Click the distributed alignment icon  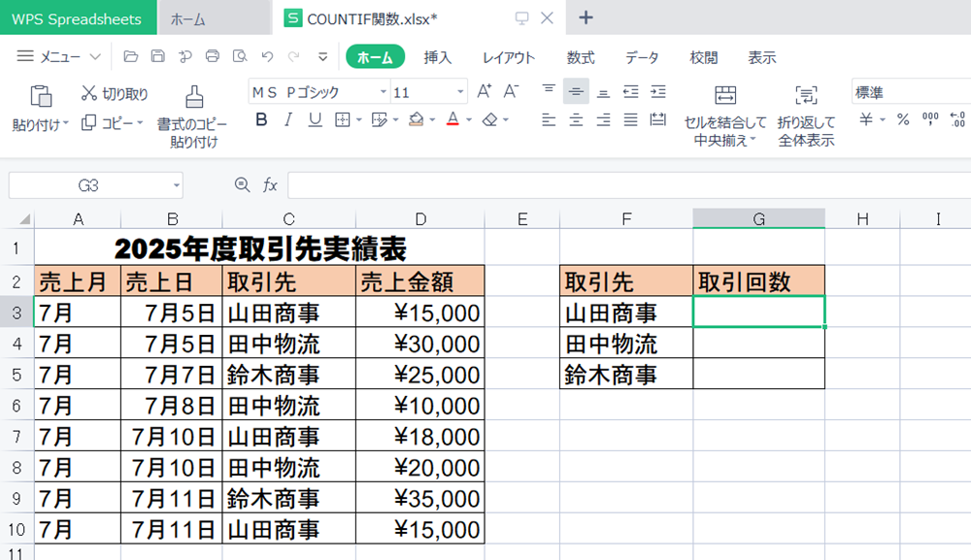coord(657,119)
